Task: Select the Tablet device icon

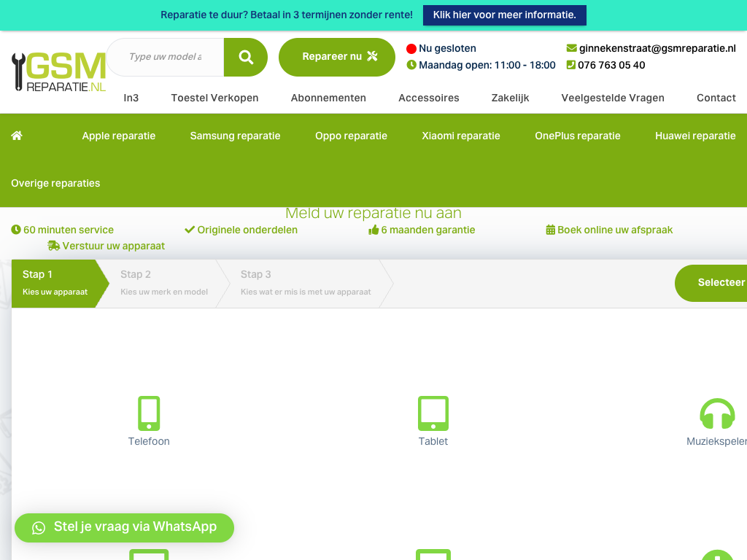Action: tap(433, 413)
